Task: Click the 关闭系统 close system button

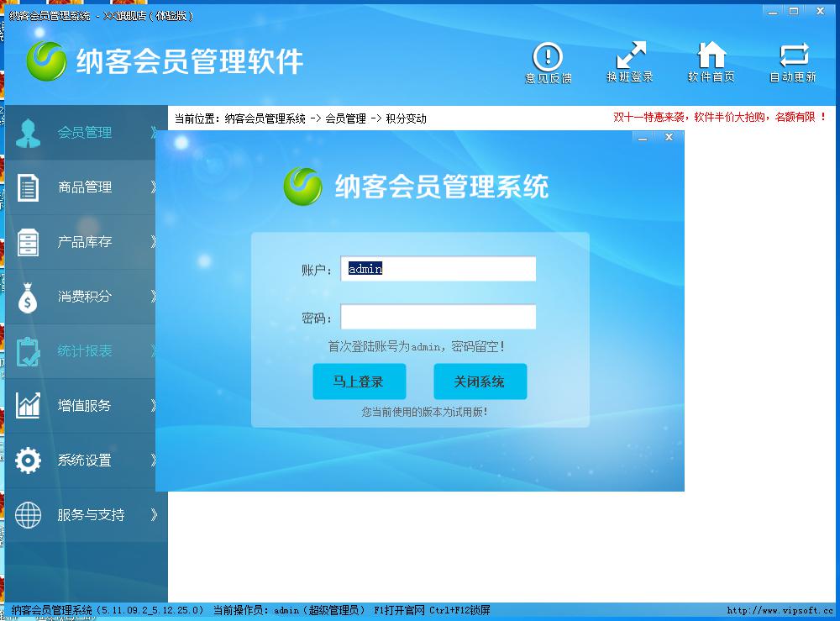Action: click(480, 382)
